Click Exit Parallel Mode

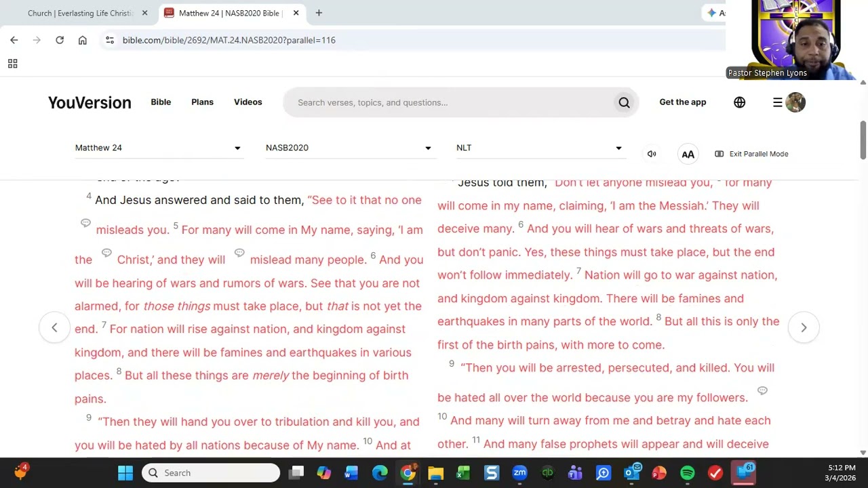[751, 154]
